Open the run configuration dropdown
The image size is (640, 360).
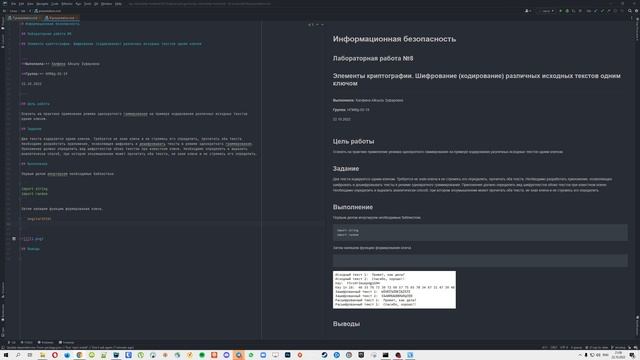(x=548, y=11)
